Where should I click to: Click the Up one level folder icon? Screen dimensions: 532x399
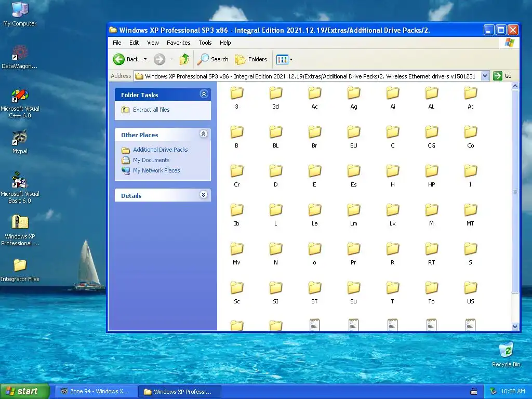tap(184, 59)
